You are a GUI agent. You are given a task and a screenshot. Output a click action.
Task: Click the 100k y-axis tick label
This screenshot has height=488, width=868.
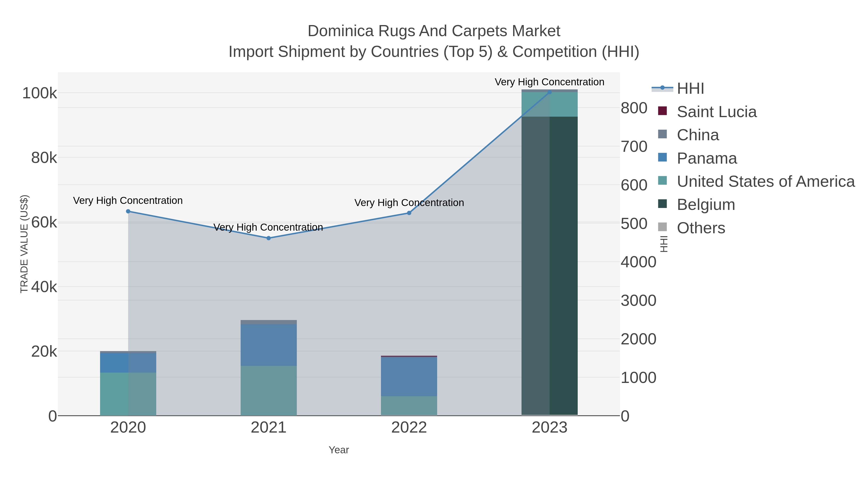tap(40, 93)
